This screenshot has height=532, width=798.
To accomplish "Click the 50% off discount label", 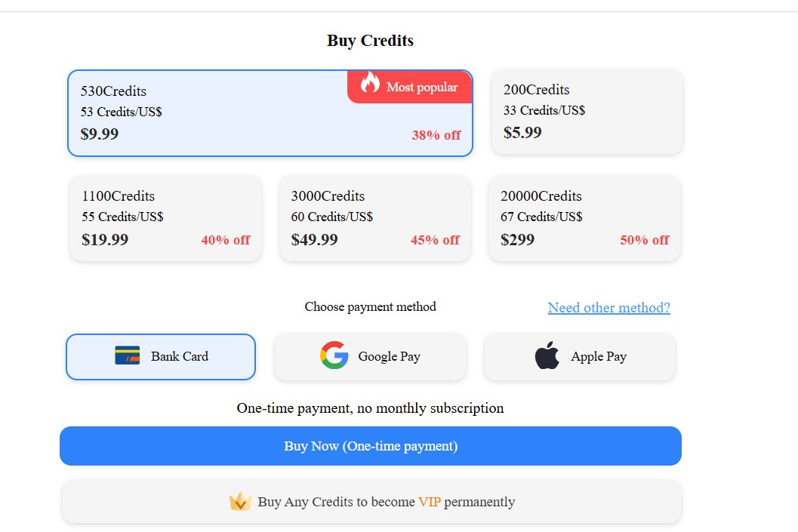I will coord(645,240).
